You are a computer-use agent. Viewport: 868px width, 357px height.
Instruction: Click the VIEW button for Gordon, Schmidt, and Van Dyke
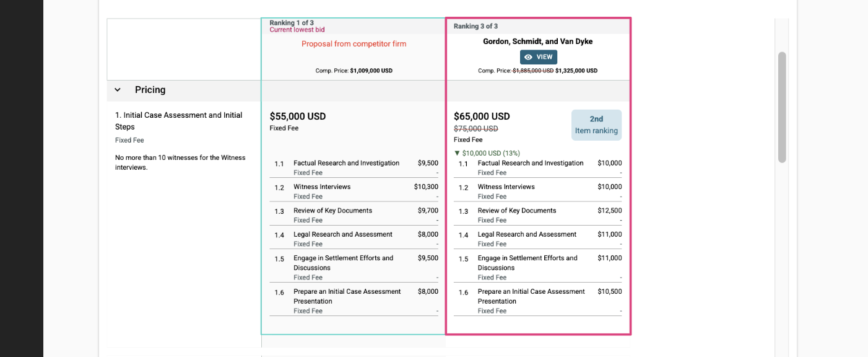(538, 57)
